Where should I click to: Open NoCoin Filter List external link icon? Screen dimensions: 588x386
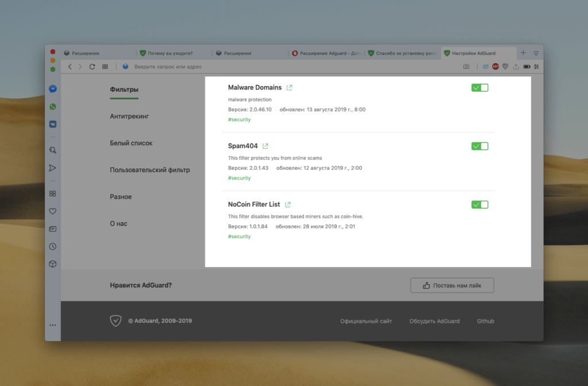(x=288, y=204)
